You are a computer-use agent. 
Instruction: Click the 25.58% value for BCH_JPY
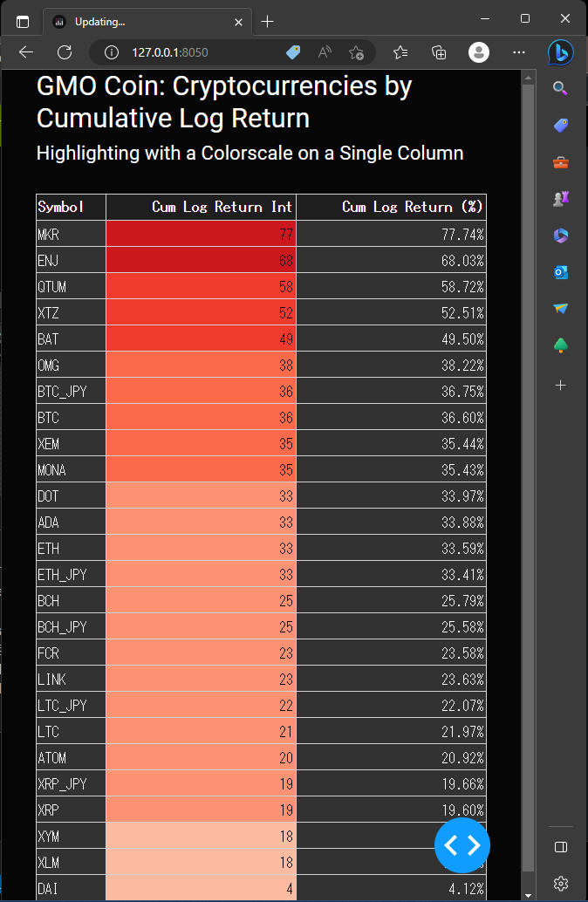[391, 626]
